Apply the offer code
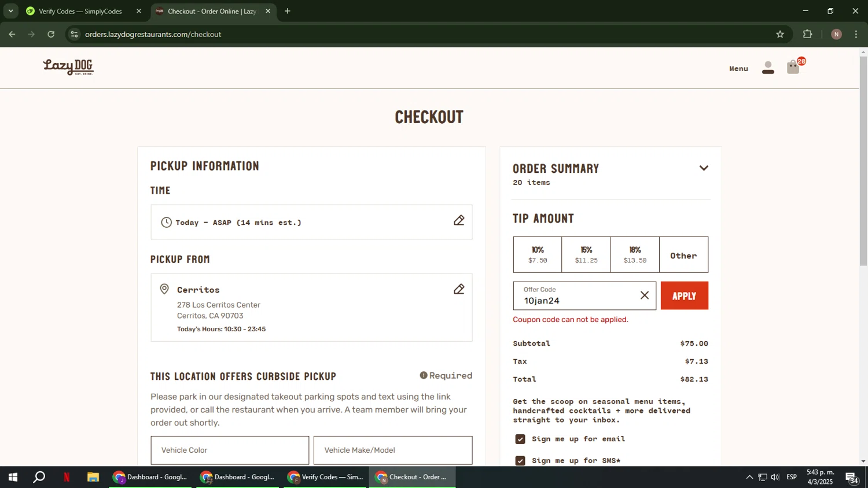868x488 pixels. 685,295
